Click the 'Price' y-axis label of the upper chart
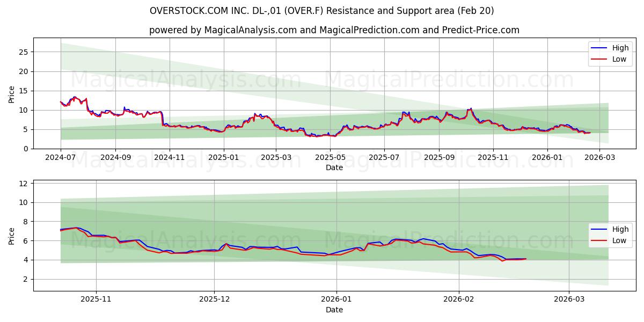 pos(12,93)
